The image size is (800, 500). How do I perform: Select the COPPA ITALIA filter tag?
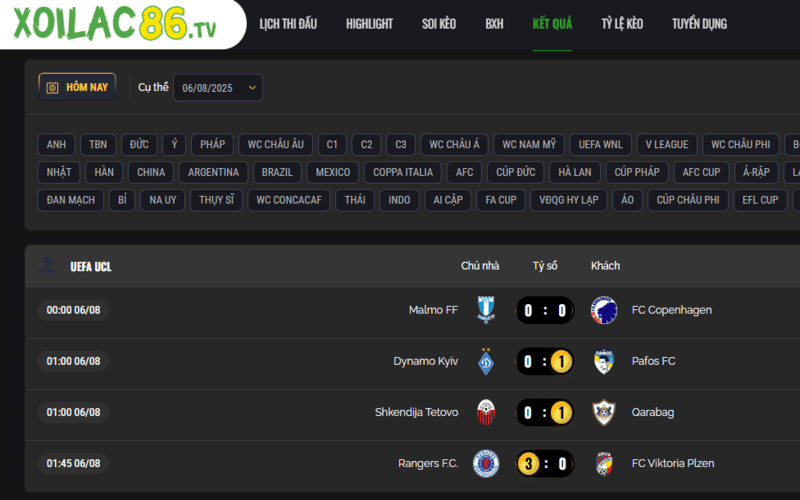403,172
